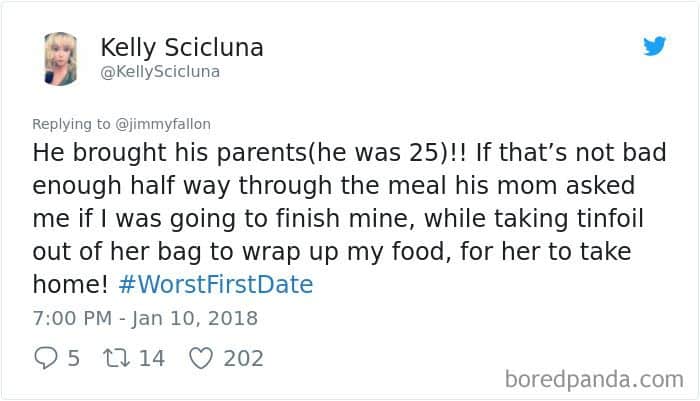Click the 'Replying to' label text
The width and height of the screenshot is (700, 401).
[71, 124]
